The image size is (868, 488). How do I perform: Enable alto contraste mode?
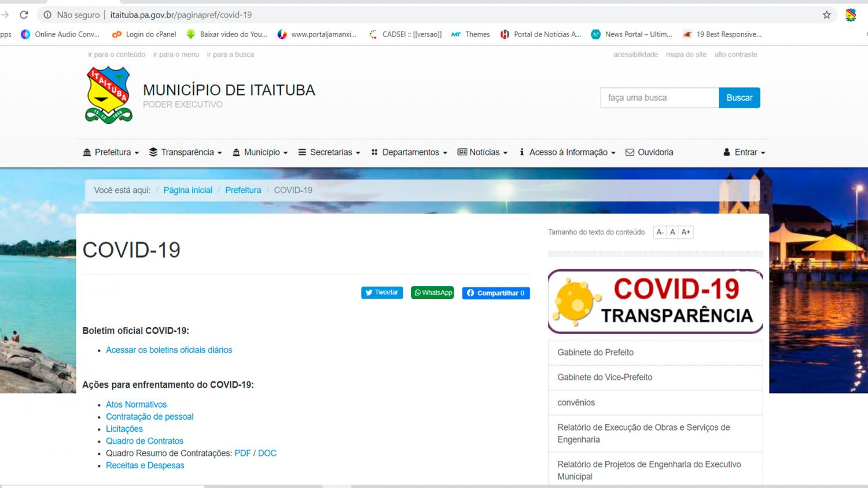[735, 54]
